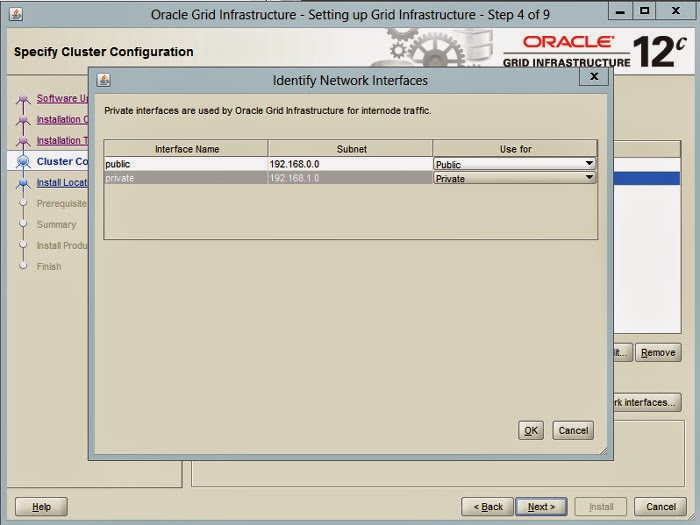Click the Cluster Configuration step circle icon

(x=23, y=161)
